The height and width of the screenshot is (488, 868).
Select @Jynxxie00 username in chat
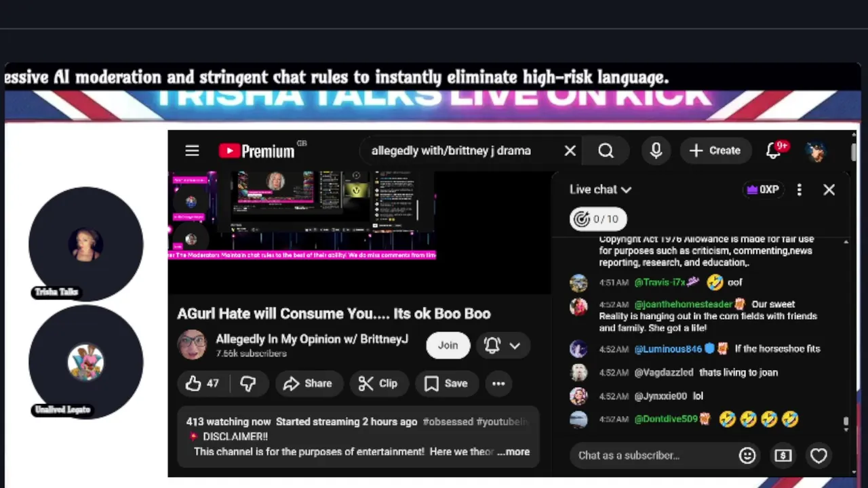click(660, 396)
